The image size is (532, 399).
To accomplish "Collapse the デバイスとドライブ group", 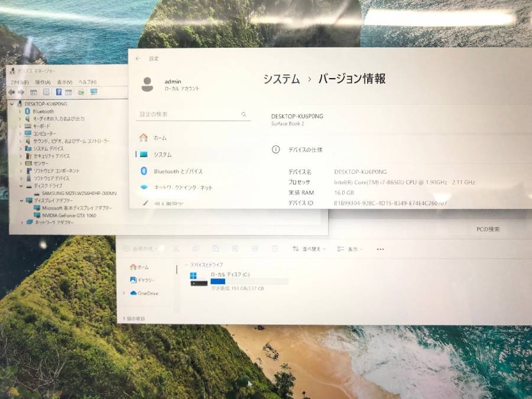I will tap(186, 265).
